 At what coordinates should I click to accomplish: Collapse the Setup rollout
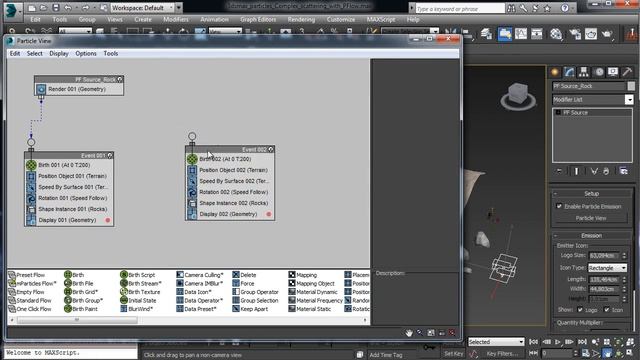coord(591,193)
